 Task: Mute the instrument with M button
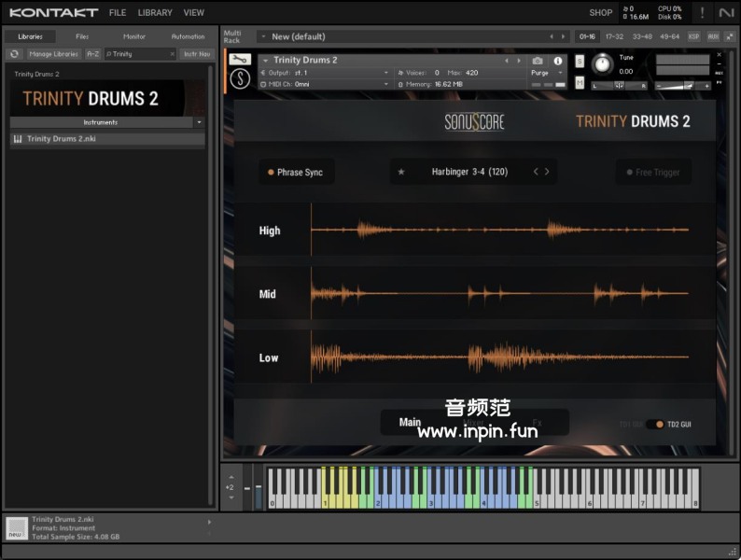[580, 83]
